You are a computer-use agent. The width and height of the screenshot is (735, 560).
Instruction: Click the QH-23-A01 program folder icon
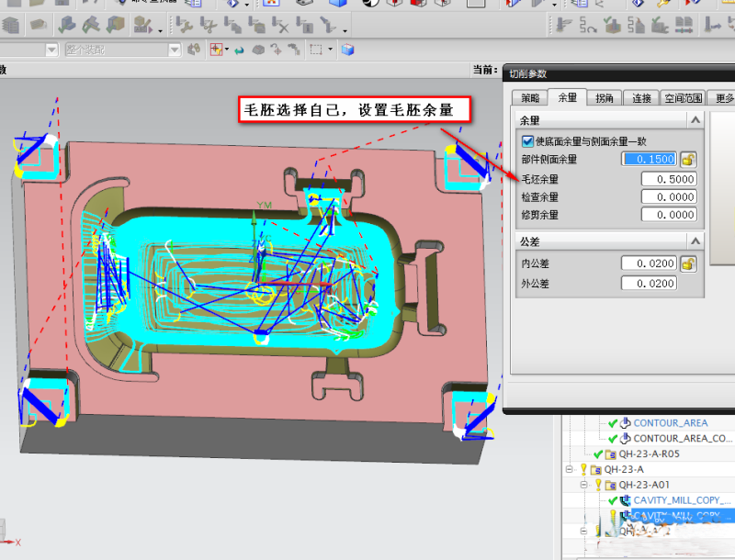611,485
